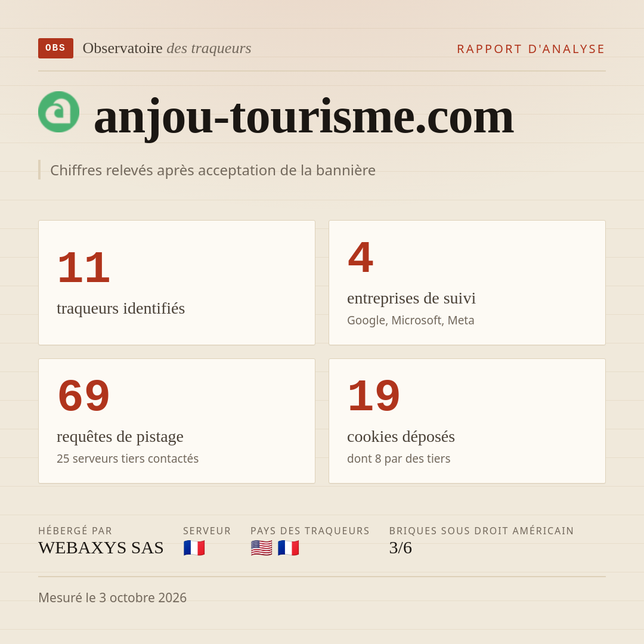This screenshot has height=644, width=644.
Task: Click the subtitle about bannière acceptance
Action: pos(213,170)
